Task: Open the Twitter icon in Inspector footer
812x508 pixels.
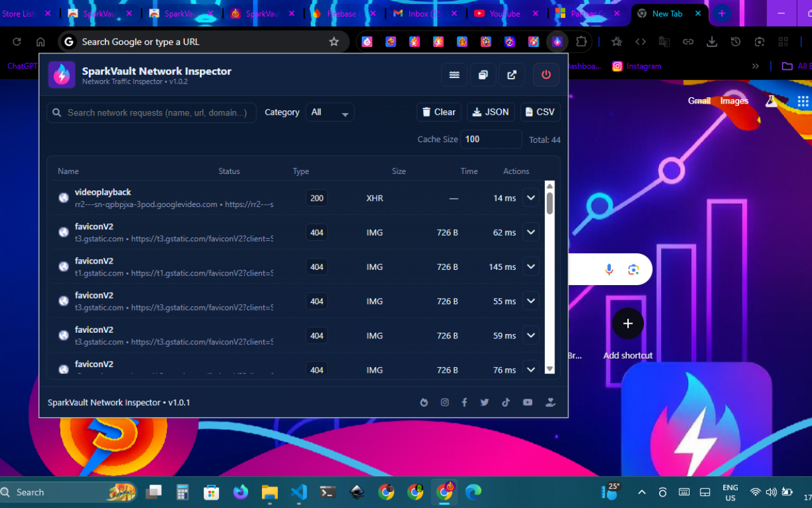Action: (485, 403)
